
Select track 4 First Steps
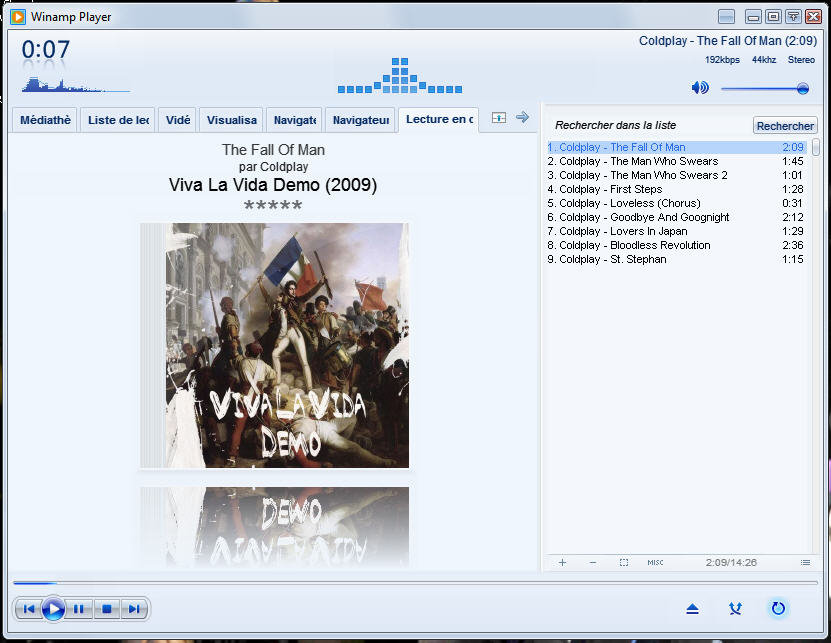[x=676, y=189]
